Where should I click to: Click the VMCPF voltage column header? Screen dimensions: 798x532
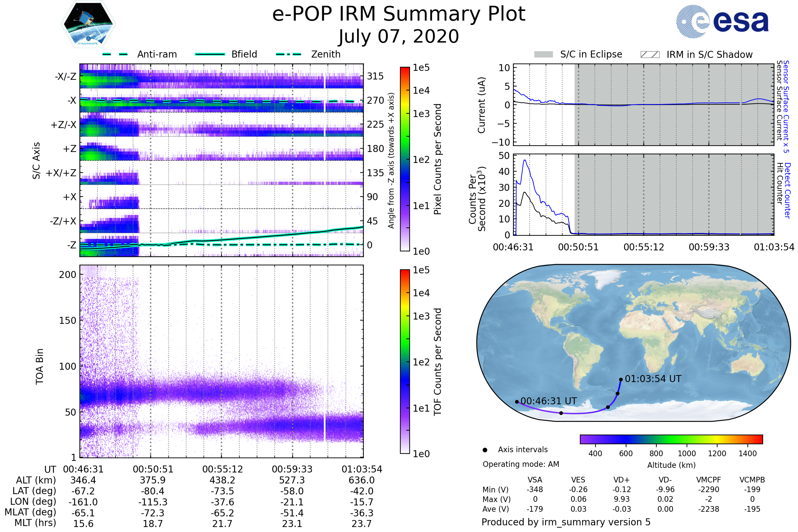click(709, 480)
